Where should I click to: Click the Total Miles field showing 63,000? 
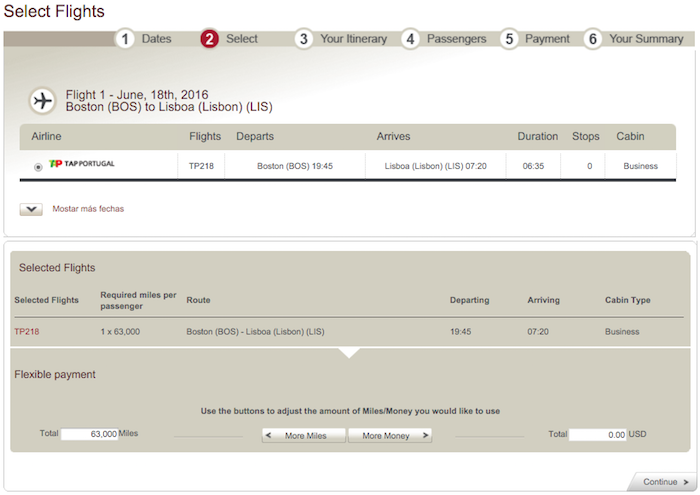[89, 434]
